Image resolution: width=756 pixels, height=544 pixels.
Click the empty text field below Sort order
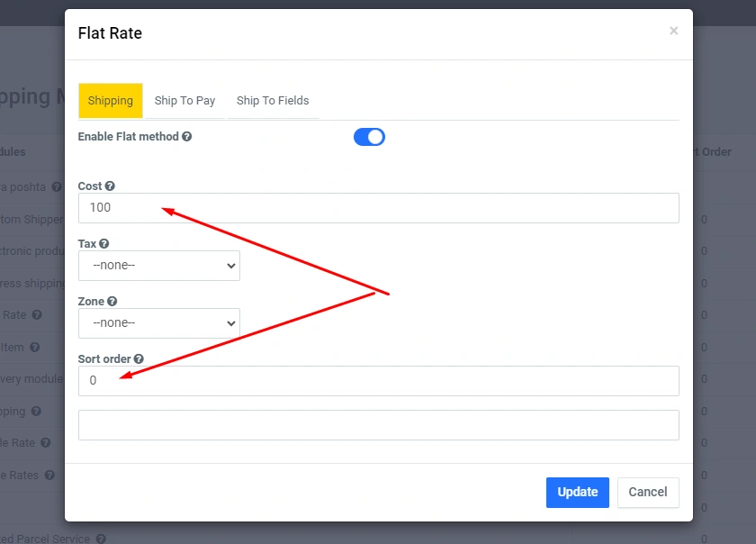378,425
